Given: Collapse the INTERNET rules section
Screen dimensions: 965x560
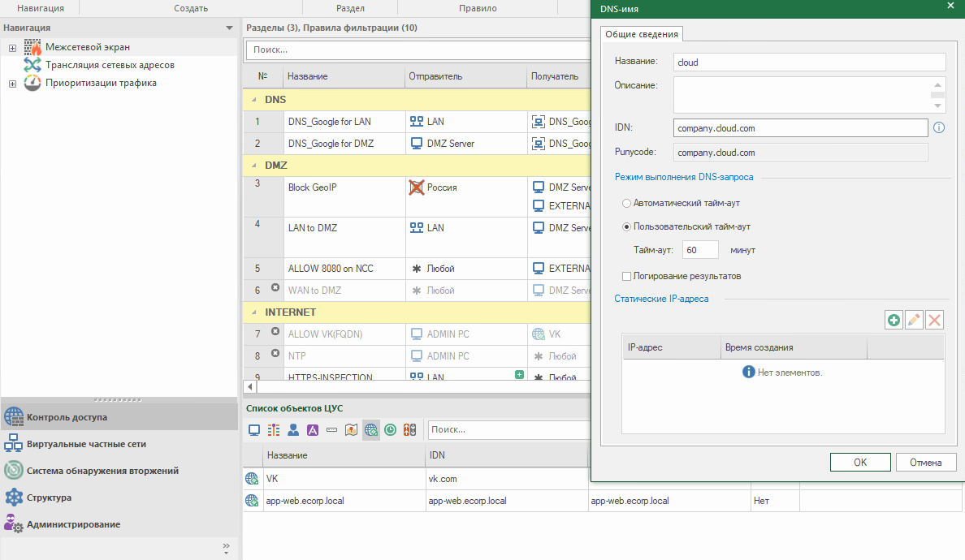Looking at the screenshot, I should tap(254, 312).
